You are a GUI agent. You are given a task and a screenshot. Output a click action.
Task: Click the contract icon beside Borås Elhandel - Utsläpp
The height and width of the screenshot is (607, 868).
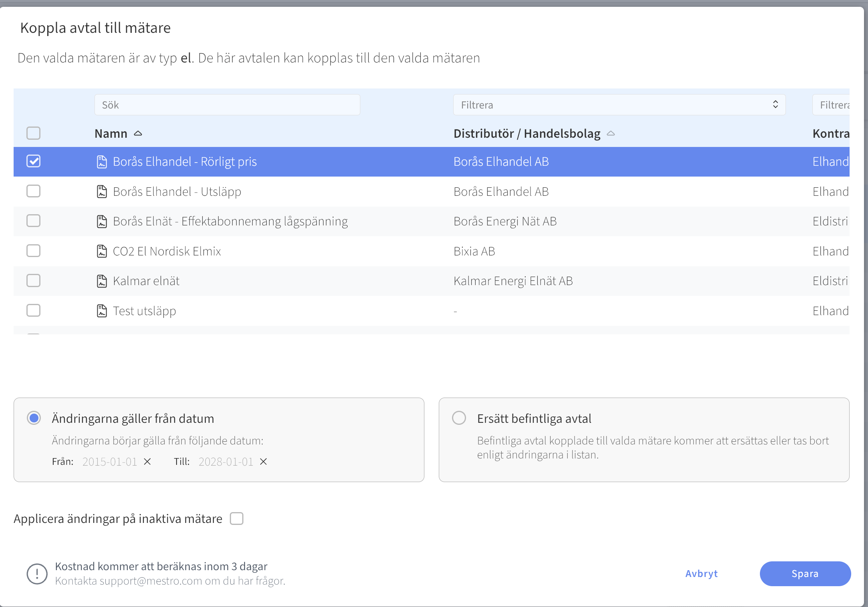coord(102,192)
